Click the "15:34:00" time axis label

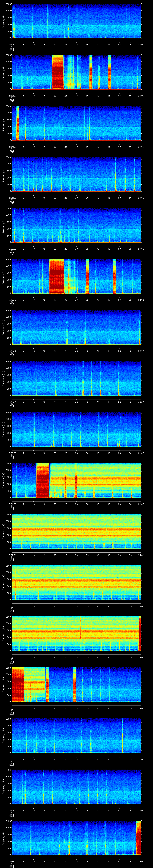[12, 657]
